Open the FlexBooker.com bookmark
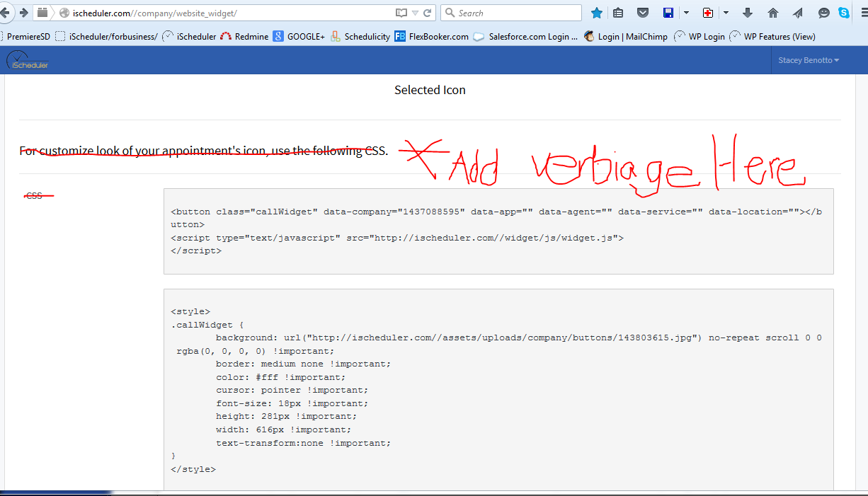 coord(432,37)
